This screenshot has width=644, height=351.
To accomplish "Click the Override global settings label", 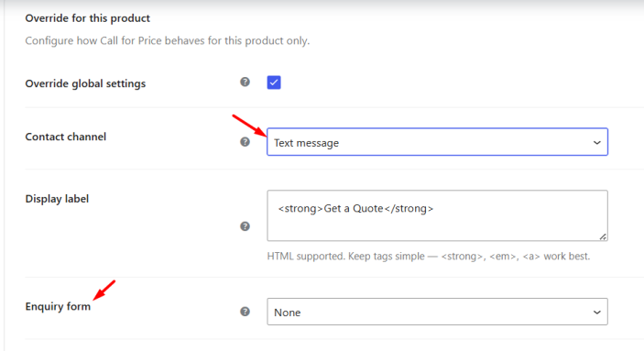I will click(85, 83).
